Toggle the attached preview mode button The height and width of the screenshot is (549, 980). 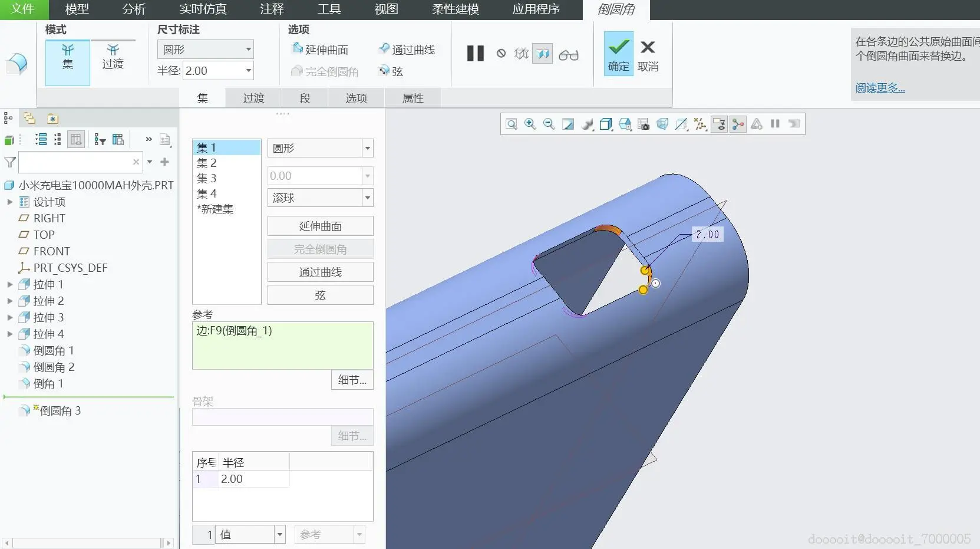[x=542, y=54]
